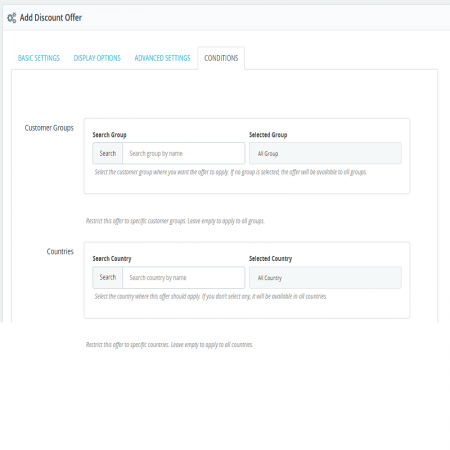
Task: Focus the Search country by name field
Action: (184, 277)
